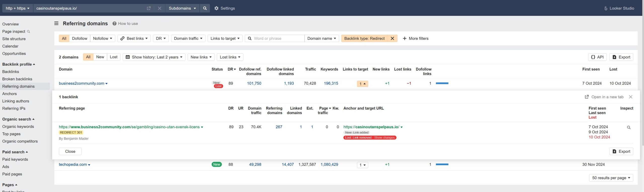This screenshot has height=192, width=644.
Task: Open backlinks in a new tab
Action: click(x=604, y=97)
